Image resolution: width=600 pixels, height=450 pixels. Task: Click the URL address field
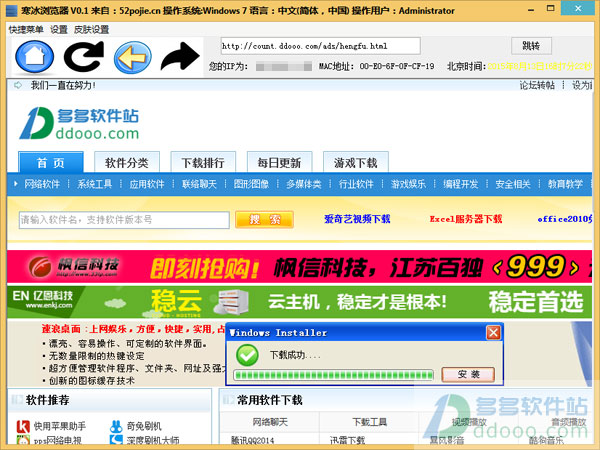tap(321, 46)
